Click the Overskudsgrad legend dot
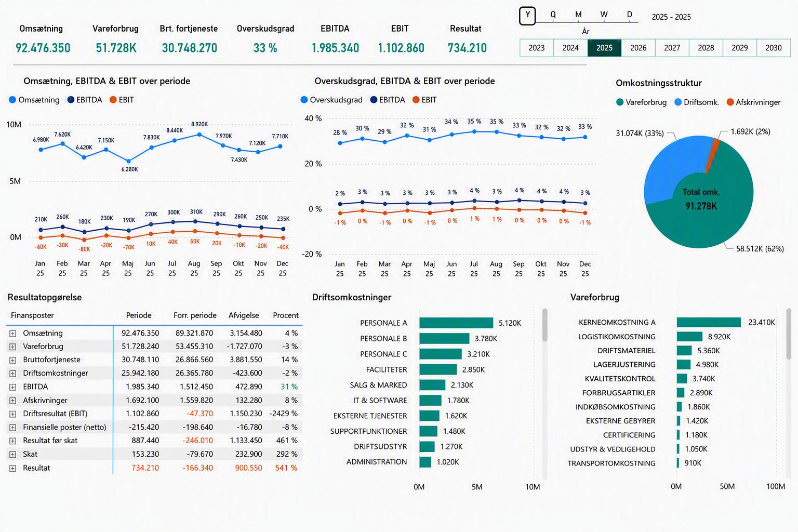798x532 pixels. (x=304, y=100)
